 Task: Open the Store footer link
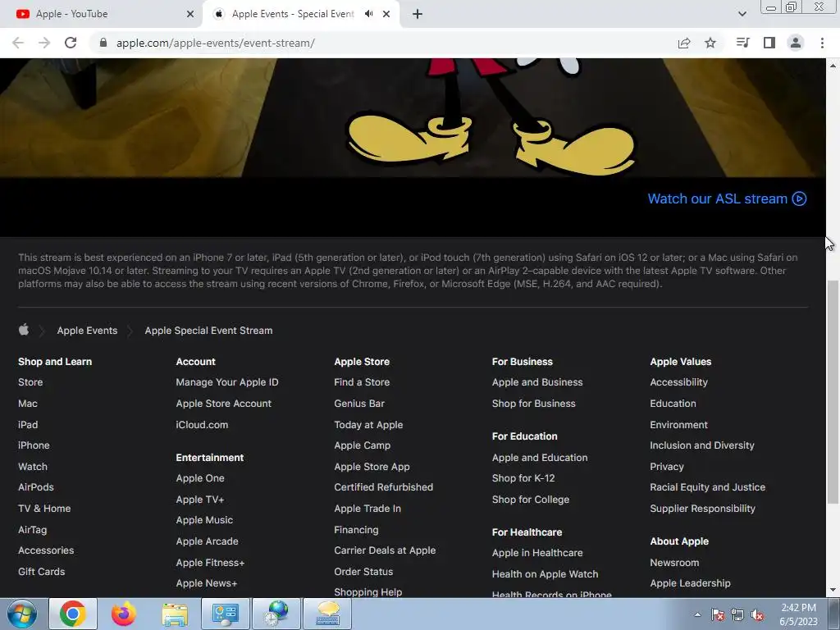point(30,382)
